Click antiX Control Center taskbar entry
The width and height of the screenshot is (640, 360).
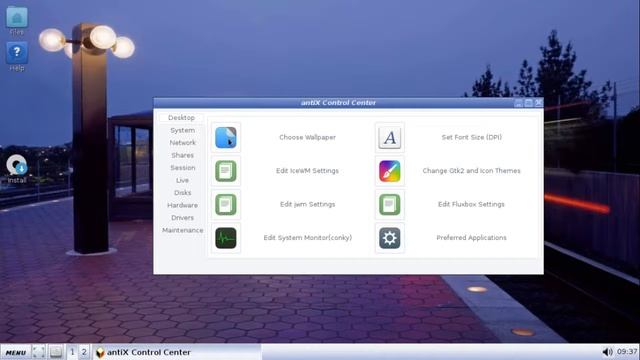click(x=177, y=352)
